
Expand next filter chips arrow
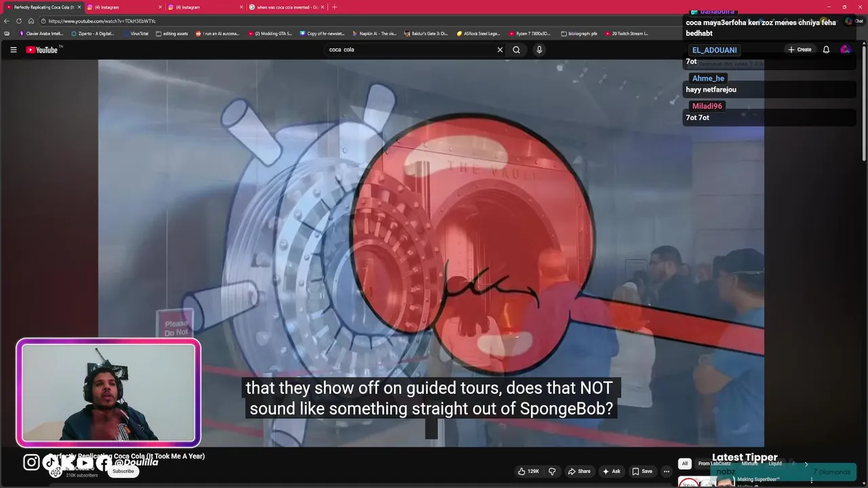[x=806, y=464]
